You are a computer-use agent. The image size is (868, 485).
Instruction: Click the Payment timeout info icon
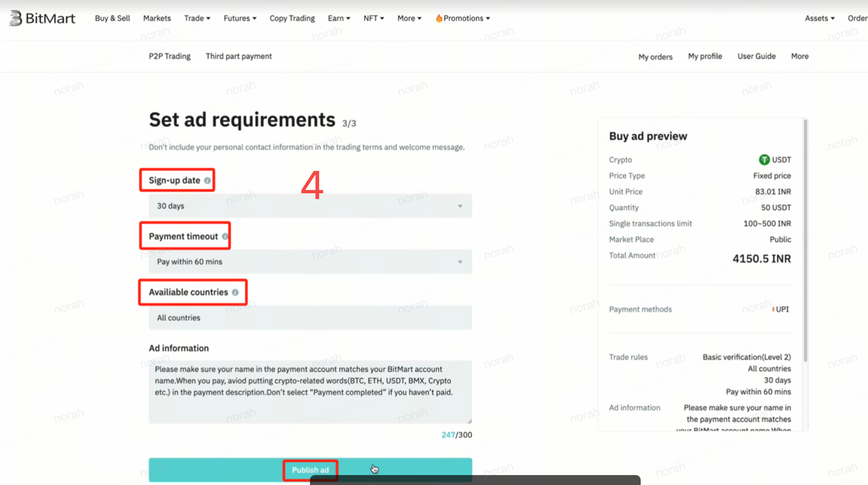click(x=225, y=236)
